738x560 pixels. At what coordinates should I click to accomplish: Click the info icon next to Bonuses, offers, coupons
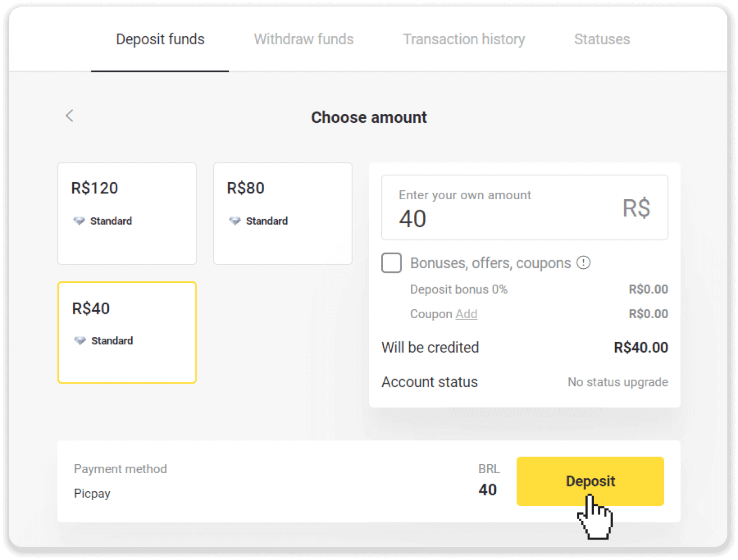point(583,263)
